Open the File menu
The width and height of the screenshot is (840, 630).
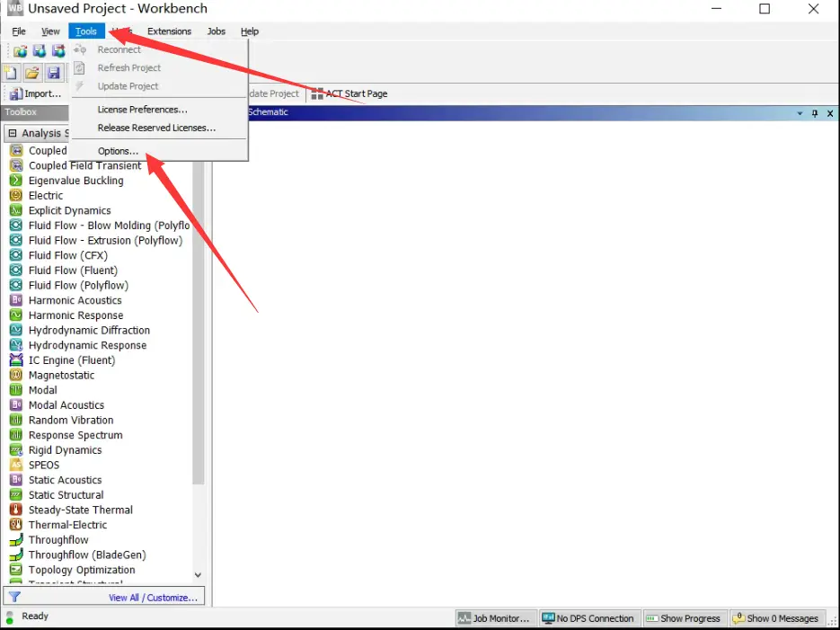[x=19, y=31]
